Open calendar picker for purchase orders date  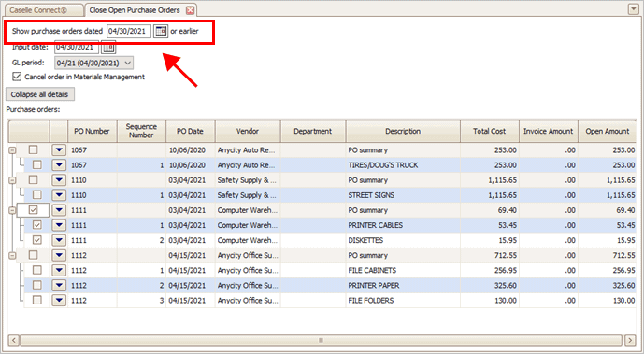click(161, 31)
